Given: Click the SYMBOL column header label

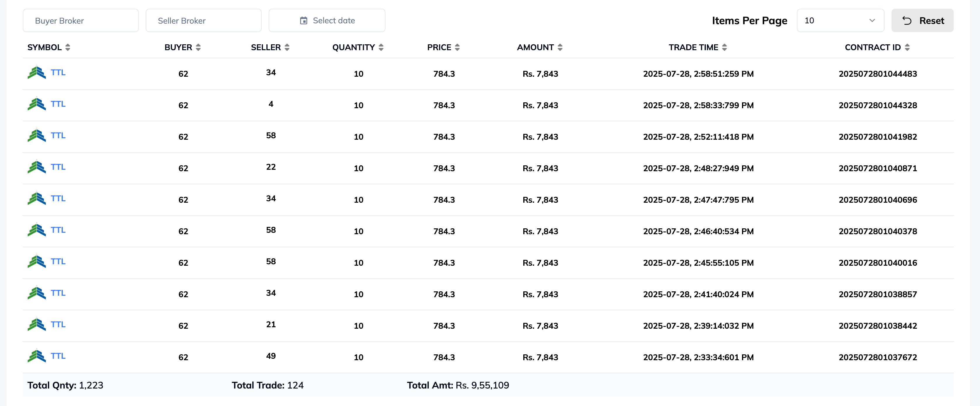Looking at the screenshot, I should point(44,47).
